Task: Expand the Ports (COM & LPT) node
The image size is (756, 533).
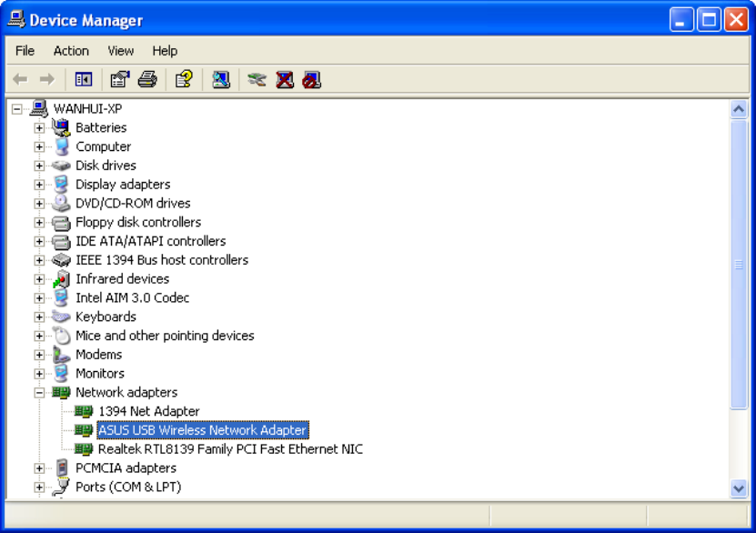Action: tap(39, 488)
